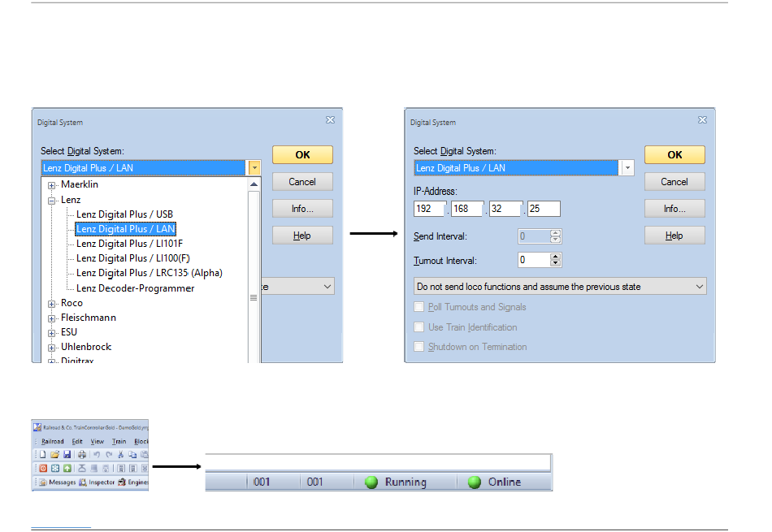Click the Undo arrow icon
This screenshot has width=772, height=532.
(x=97, y=455)
